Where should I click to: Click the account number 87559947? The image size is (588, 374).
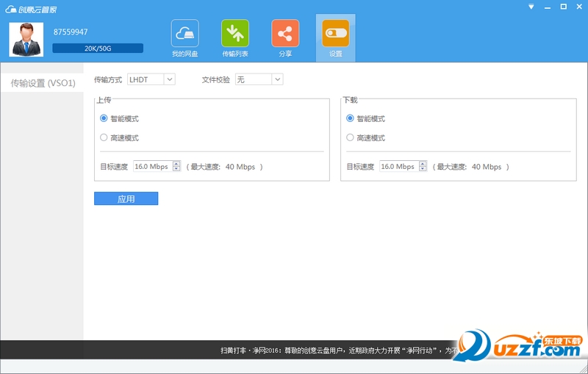71,32
